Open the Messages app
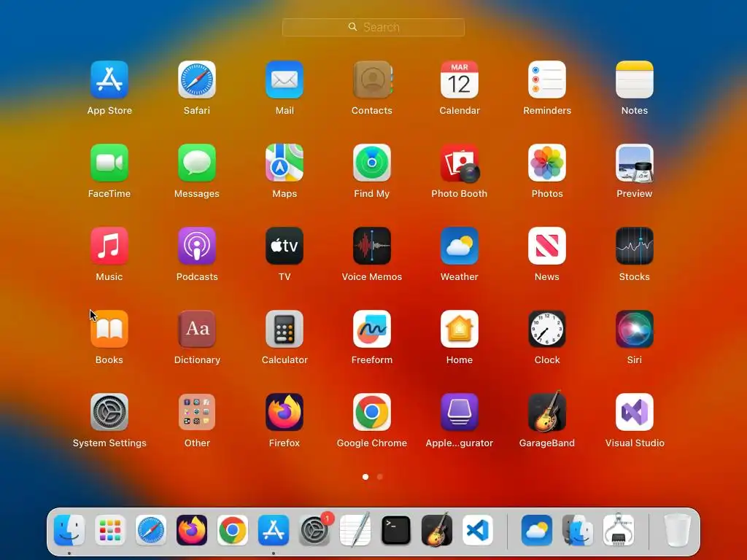The image size is (747, 560). click(x=197, y=163)
